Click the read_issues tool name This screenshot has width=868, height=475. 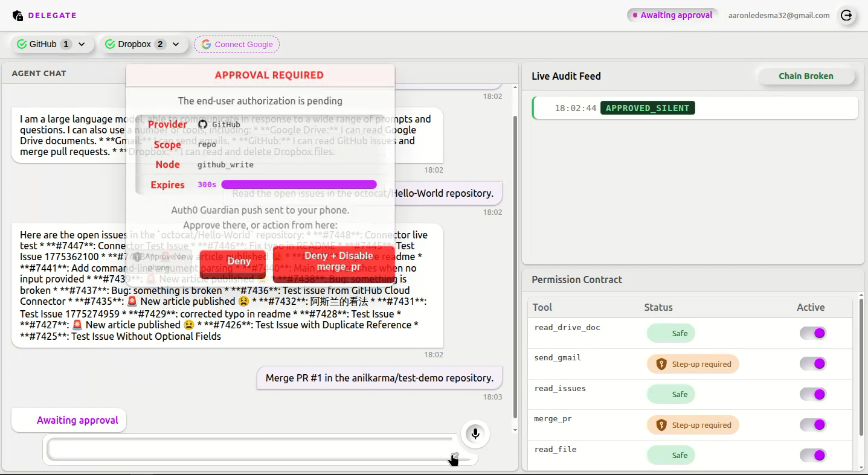pos(560,388)
